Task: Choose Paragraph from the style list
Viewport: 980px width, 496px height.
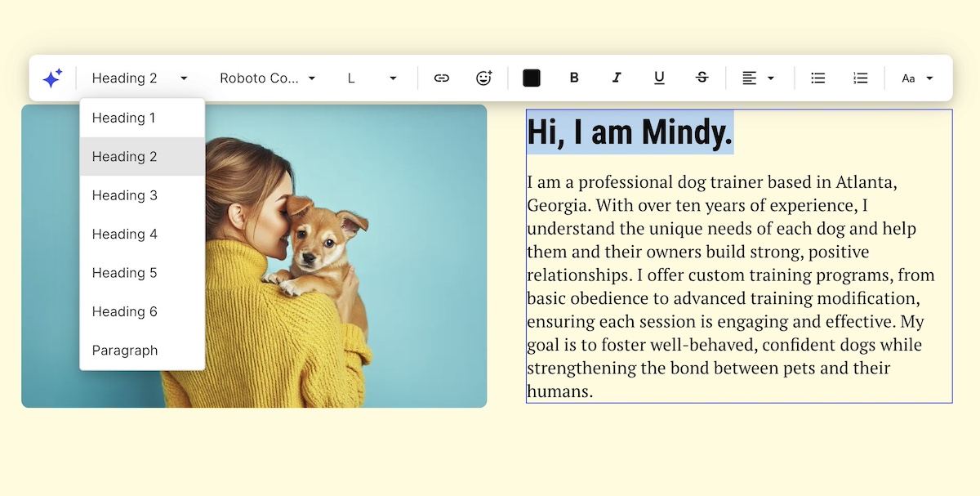Action: (x=142, y=351)
